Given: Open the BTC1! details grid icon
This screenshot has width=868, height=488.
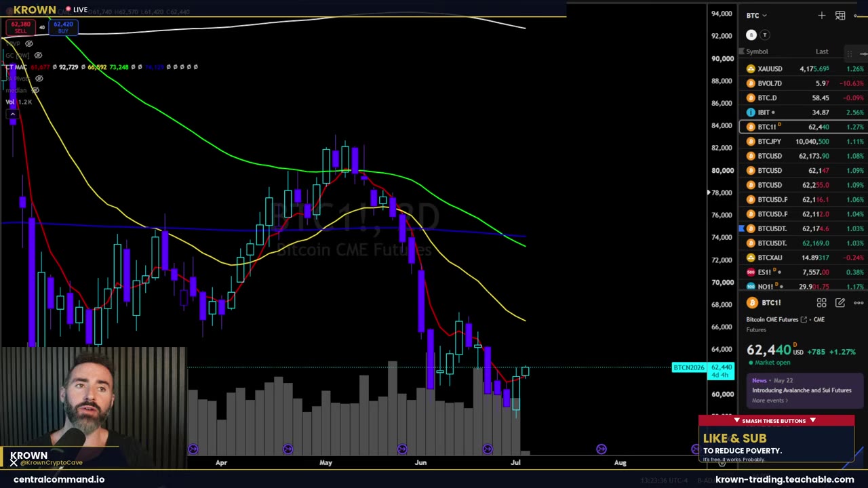Looking at the screenshot, I should pos(822,303).
